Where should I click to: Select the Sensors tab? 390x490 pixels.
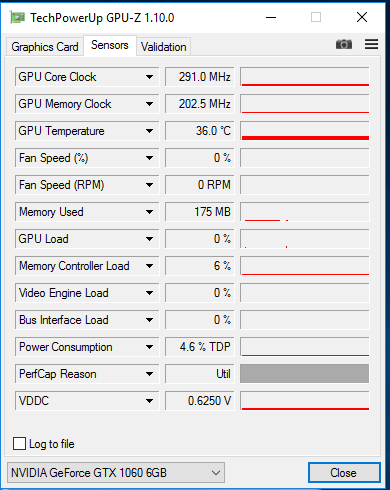[110, 45]
